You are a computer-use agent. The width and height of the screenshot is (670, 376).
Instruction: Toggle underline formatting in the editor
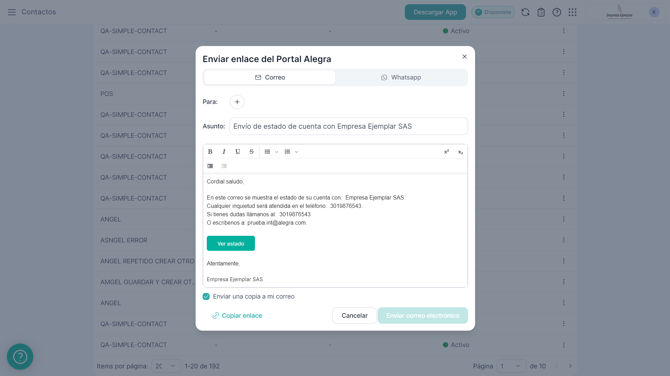(238, 152)
